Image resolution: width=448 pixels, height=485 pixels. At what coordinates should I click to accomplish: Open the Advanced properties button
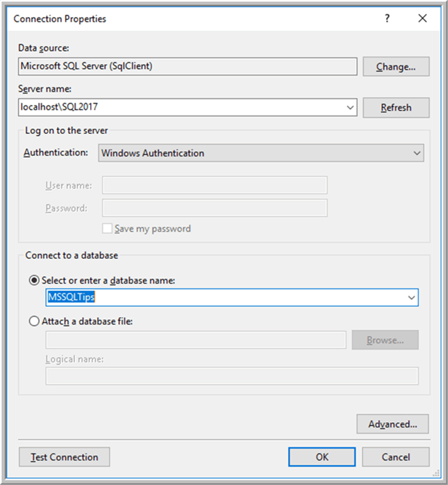coord(393,424)
